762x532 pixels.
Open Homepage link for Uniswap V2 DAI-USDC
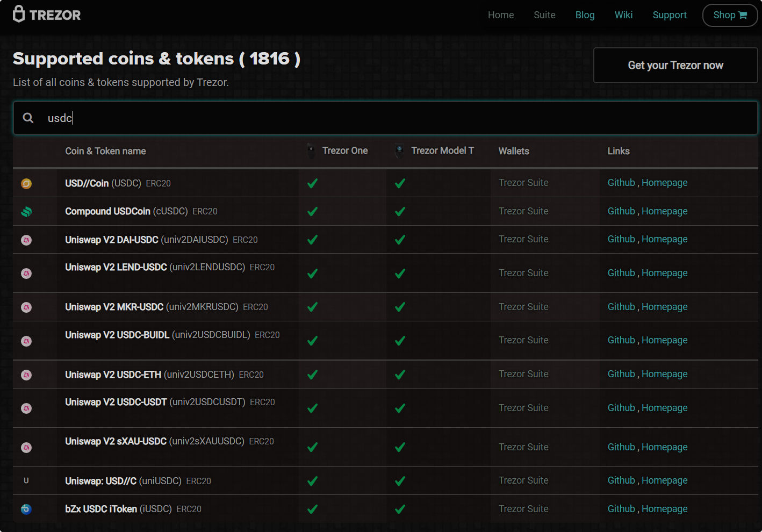pyautogui.click(x=665, y=239)
